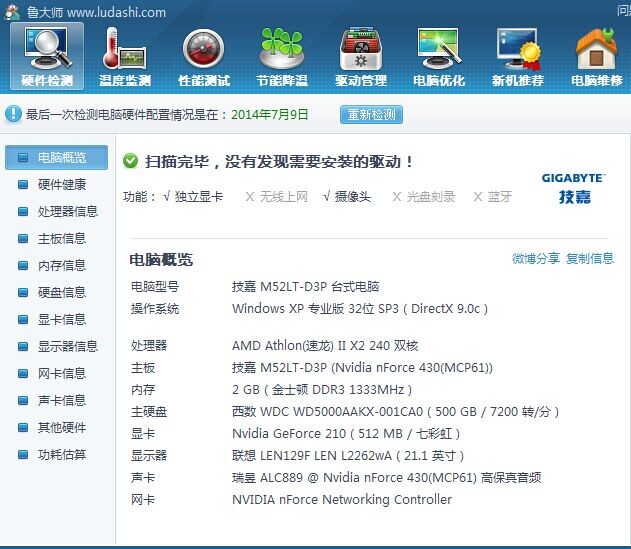The image size is (631, 549).
Task: Open the 电脑优化 monitor wand icon
Action: [439, 56]
